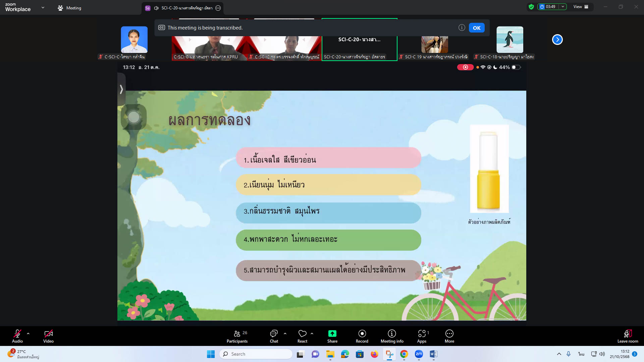Show next participants with the right arrow

click(557, 40)
